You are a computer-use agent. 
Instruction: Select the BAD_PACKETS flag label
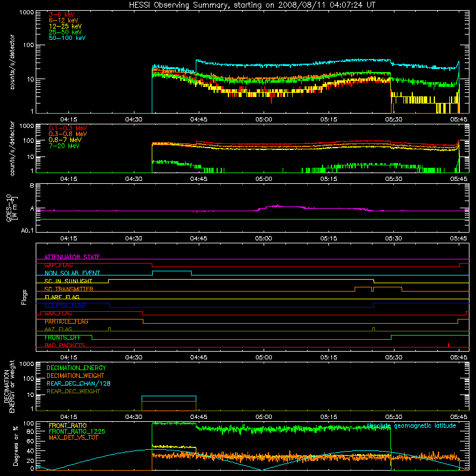pos(65,345)
